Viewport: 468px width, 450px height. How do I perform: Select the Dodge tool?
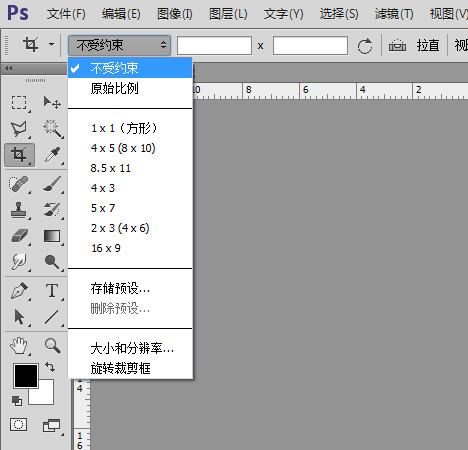52,262
